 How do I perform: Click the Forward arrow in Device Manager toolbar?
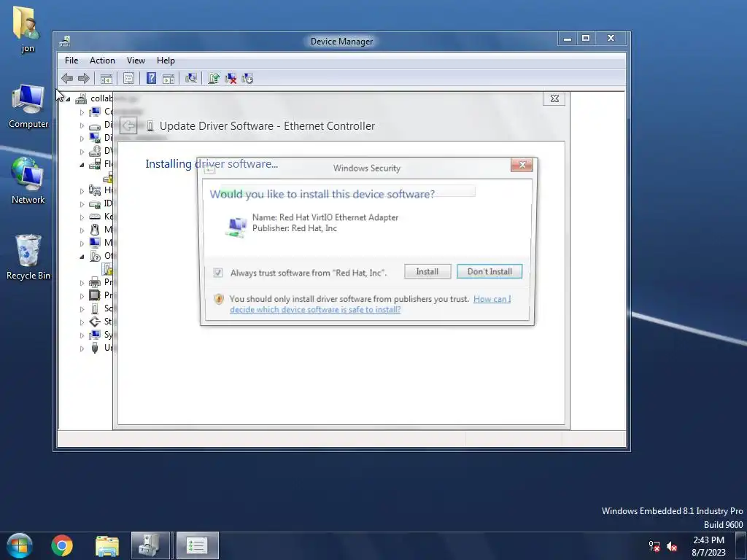coord(83,79)
